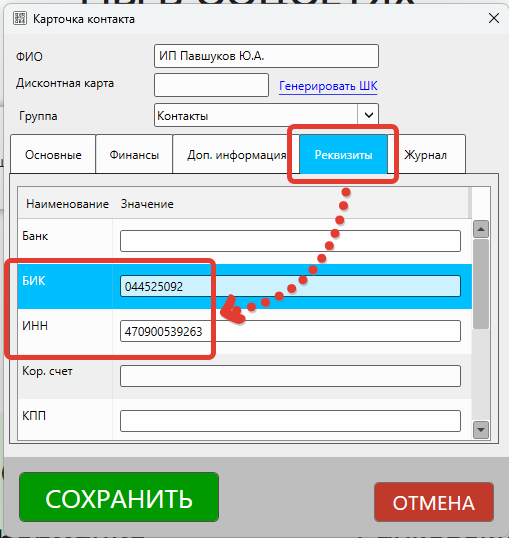Open the Реквизиты tab

[x=344, y=155]
